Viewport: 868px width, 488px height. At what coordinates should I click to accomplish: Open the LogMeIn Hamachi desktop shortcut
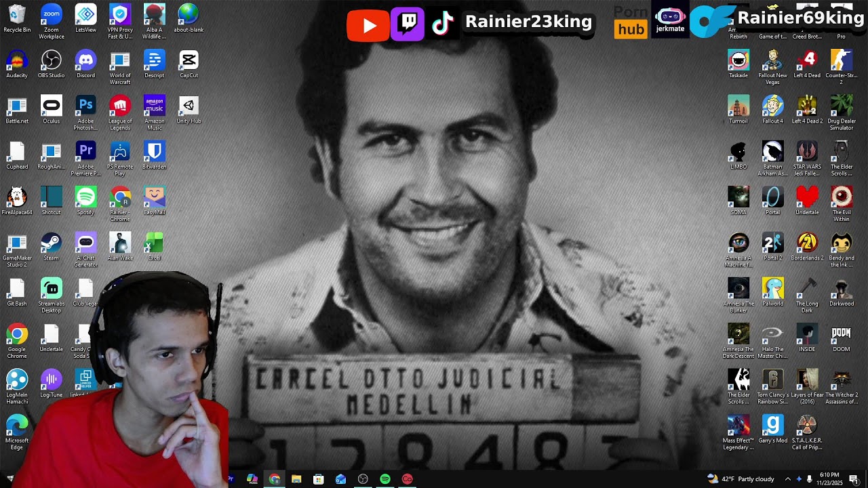pos(17,386)
